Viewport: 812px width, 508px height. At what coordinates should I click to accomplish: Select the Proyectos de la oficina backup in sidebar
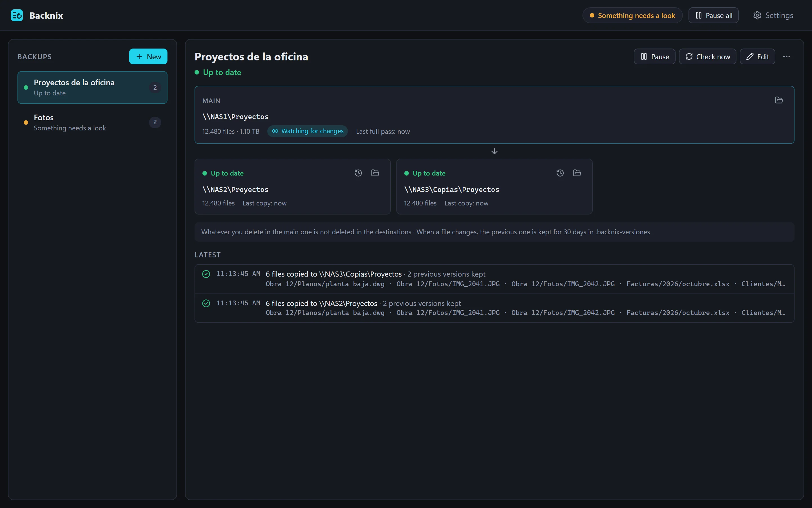pos(92,87)
